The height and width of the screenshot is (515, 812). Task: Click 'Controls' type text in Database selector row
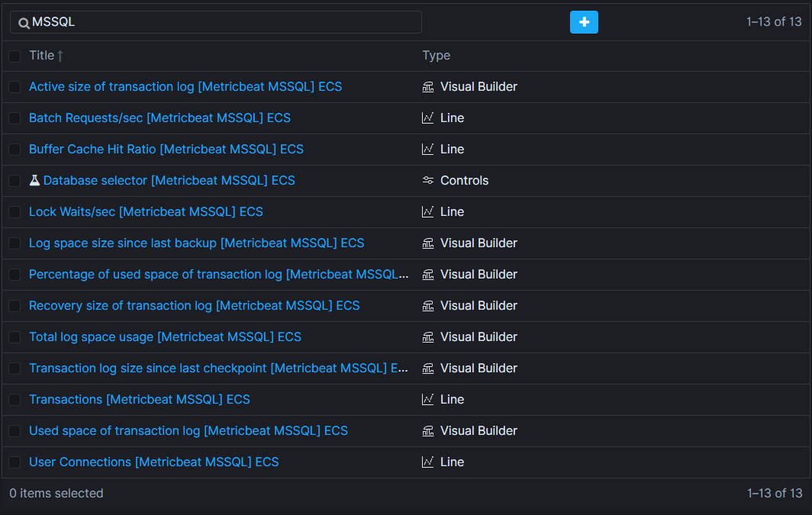[x=465, y=180]
